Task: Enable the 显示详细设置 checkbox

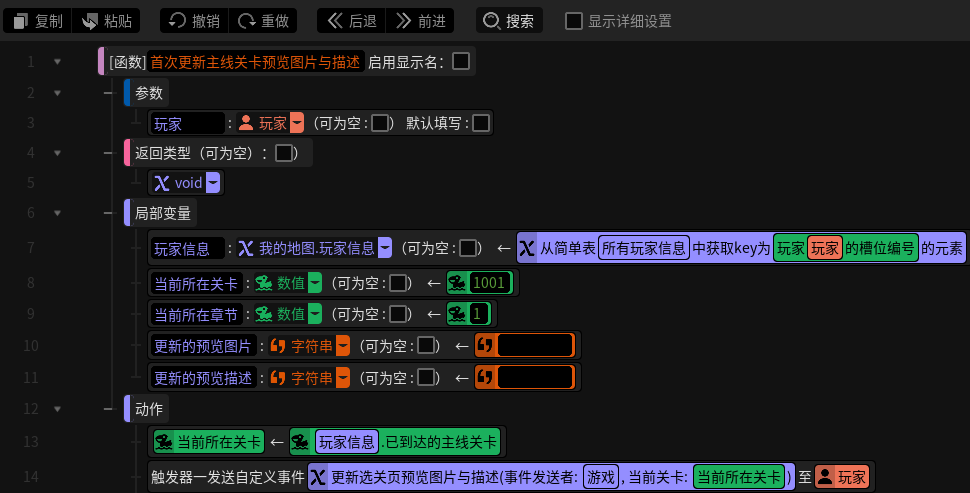Action: (574, 21)
